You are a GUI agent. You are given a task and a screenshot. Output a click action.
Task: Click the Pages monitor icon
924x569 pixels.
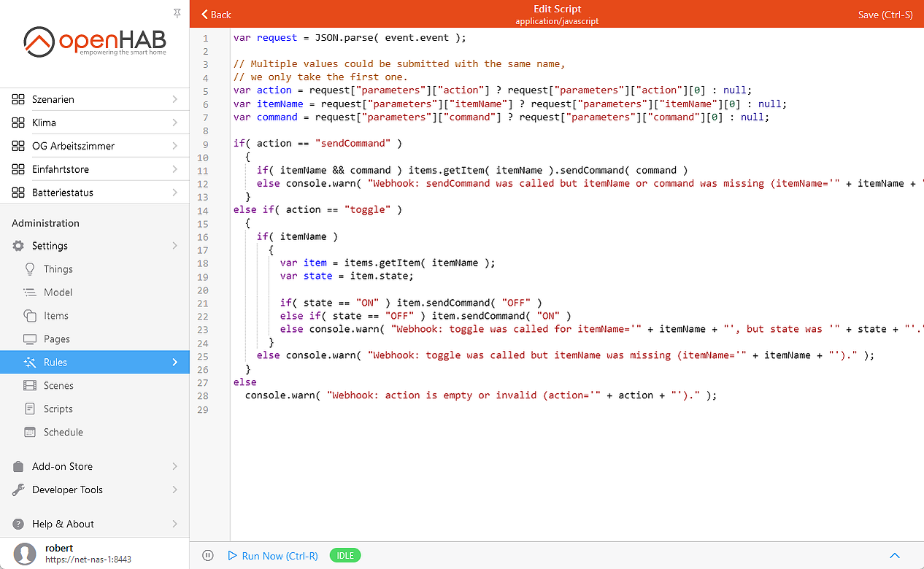tap(30, 339)
